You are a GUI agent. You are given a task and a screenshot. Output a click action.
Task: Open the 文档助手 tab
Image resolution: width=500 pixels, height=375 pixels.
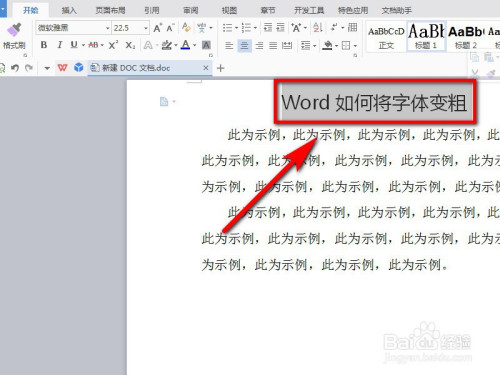[x=397, y=10]
